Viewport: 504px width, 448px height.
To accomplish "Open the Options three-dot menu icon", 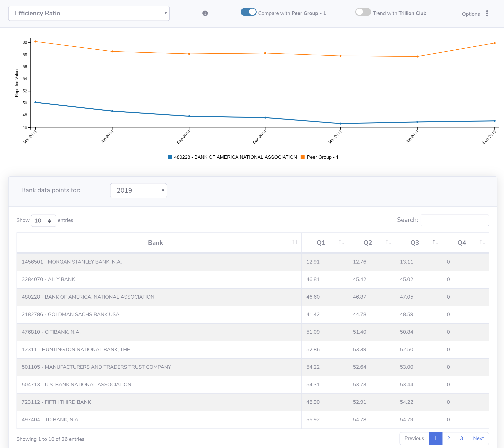I will 487,13.
